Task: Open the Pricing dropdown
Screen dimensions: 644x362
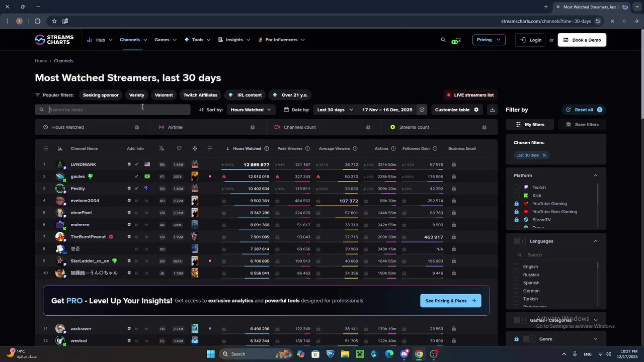Action: tap(489, 40)
